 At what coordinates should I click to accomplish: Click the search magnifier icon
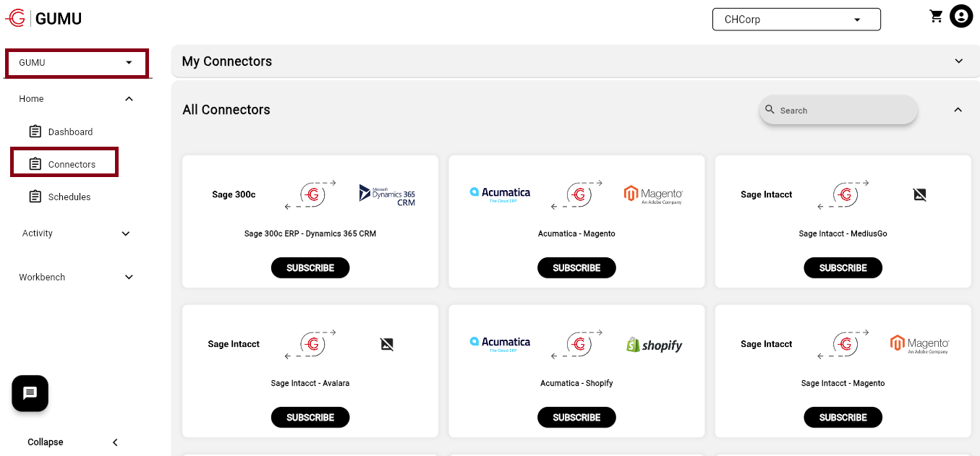[x=770, y=110]
